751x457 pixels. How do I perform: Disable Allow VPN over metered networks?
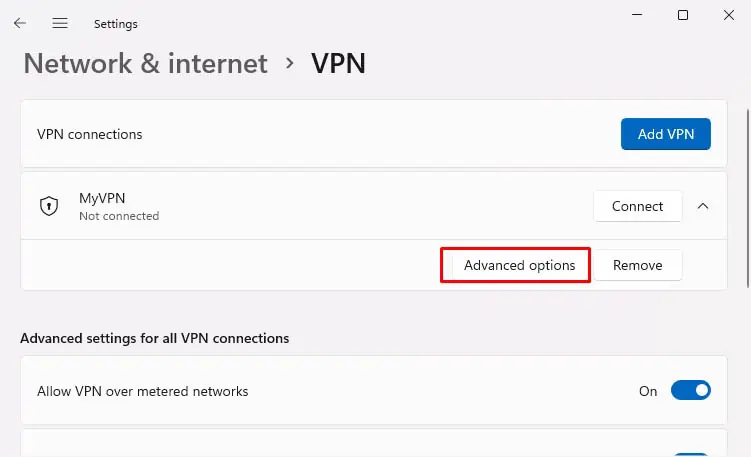pos(690,391)
